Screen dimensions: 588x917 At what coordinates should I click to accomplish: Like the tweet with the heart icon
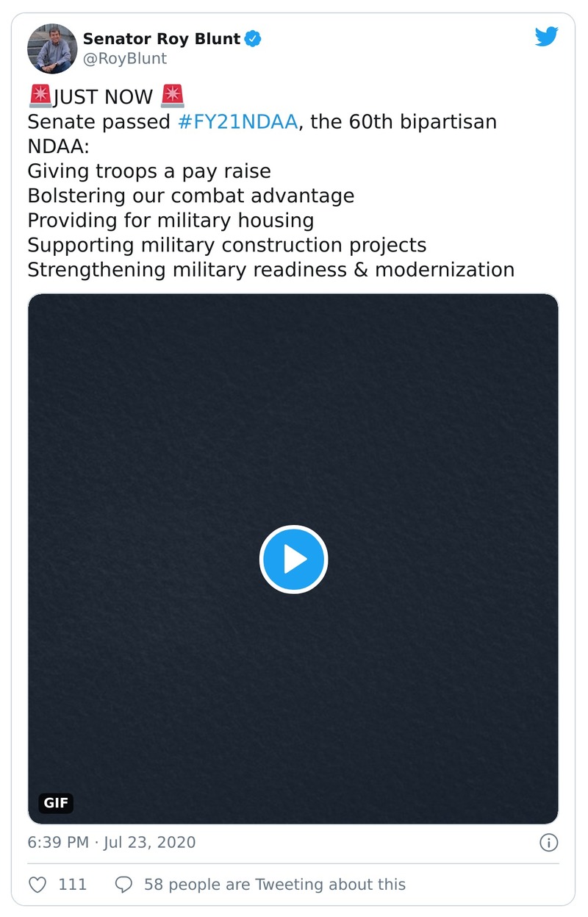(x=38, y=884)
